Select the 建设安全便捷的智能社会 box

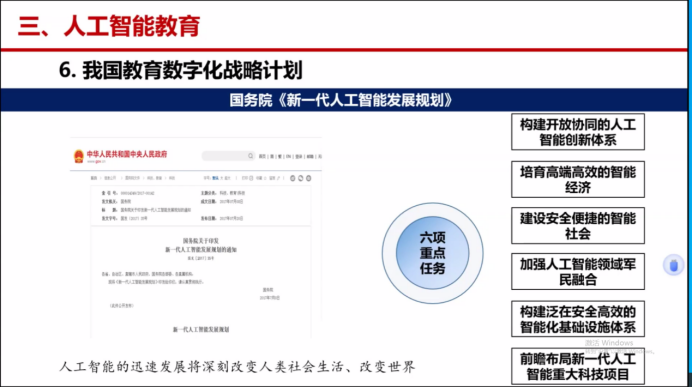click(578, 226)
